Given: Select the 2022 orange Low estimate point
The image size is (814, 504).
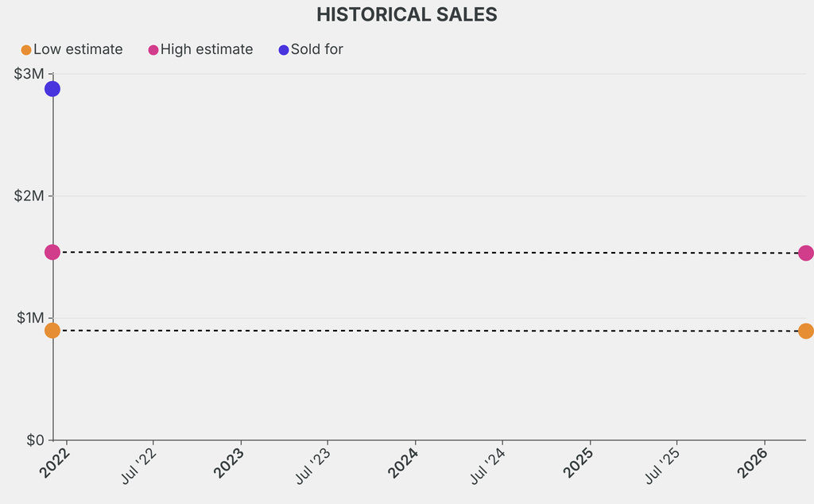Looking at the screenshot, I should [52, 330].
